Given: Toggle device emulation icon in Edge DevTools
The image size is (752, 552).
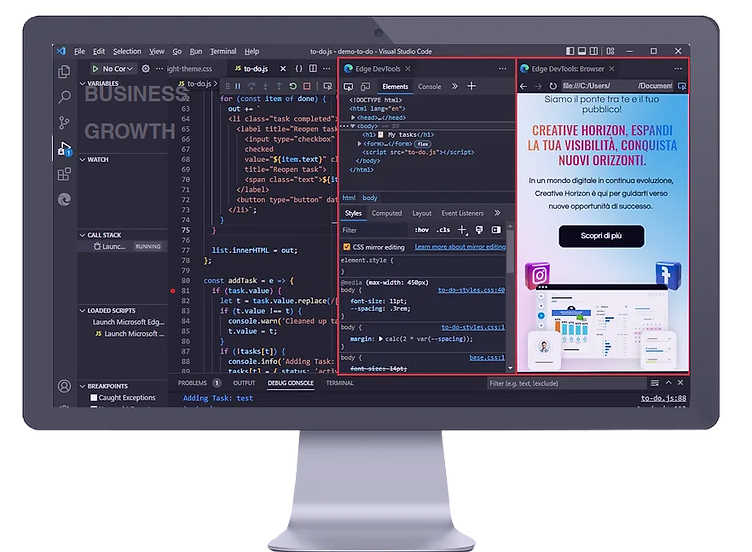Looking at the screenshot, I should pos(365,86).
